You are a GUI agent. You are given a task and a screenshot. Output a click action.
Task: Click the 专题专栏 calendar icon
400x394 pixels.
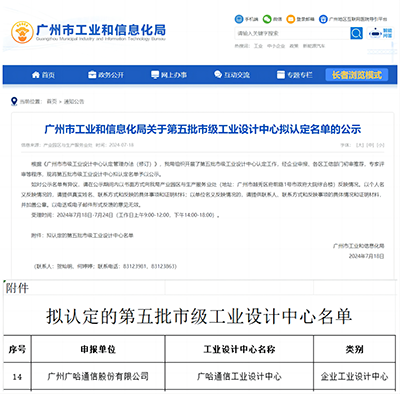click(281, 75)
